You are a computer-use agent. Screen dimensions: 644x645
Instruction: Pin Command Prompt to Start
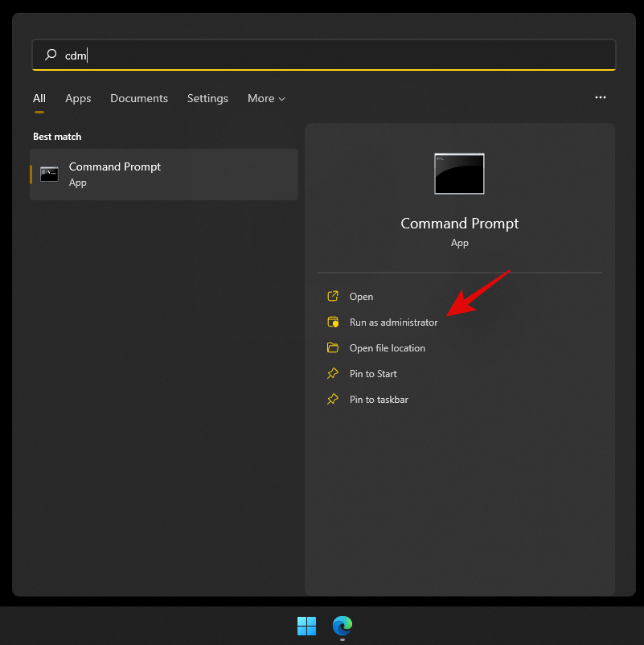tap(373, 373)
